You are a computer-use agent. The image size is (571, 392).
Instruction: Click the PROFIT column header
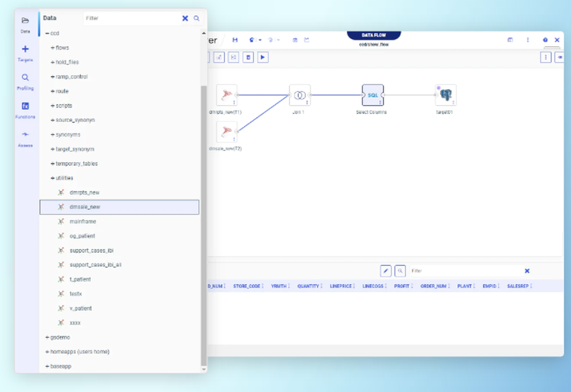coord(401,286)
